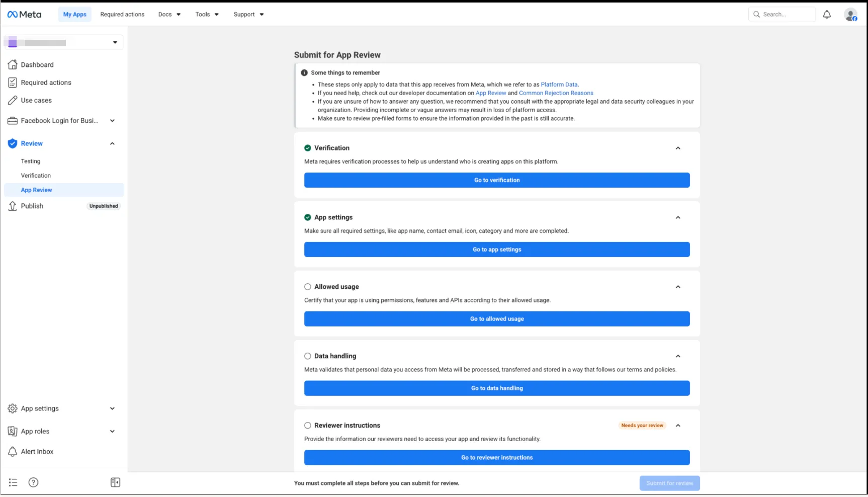Open Common Rejection Reasons link
This screenshot has width=868, height=497.
[556, 93]
